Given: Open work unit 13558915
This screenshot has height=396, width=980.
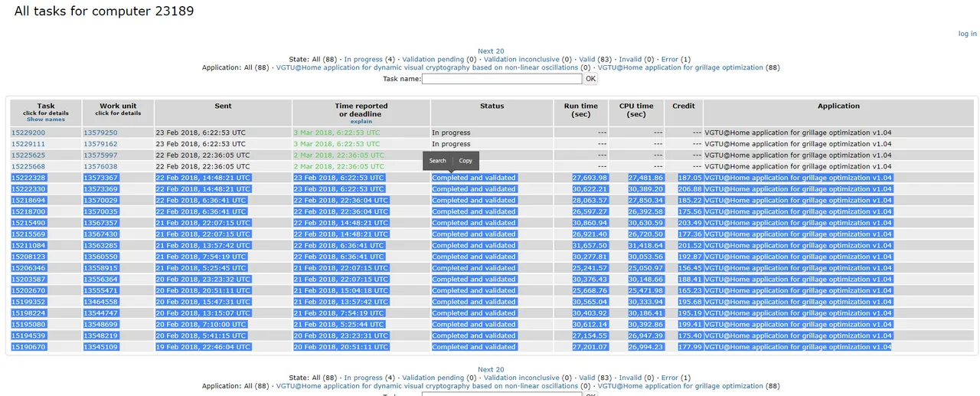Looking at the screenshot, I should [x=100, y=268].
